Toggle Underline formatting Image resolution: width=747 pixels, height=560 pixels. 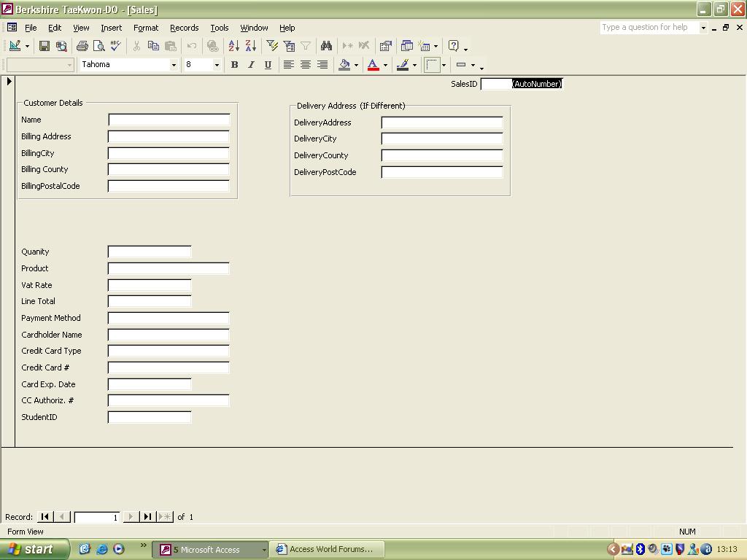(x=268, y=65)
